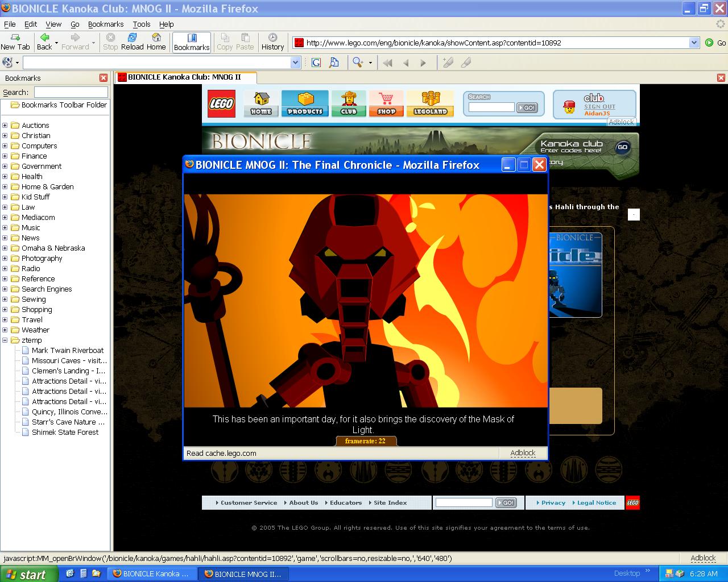Click the search-site icon next to Google G

coord(334,63)
